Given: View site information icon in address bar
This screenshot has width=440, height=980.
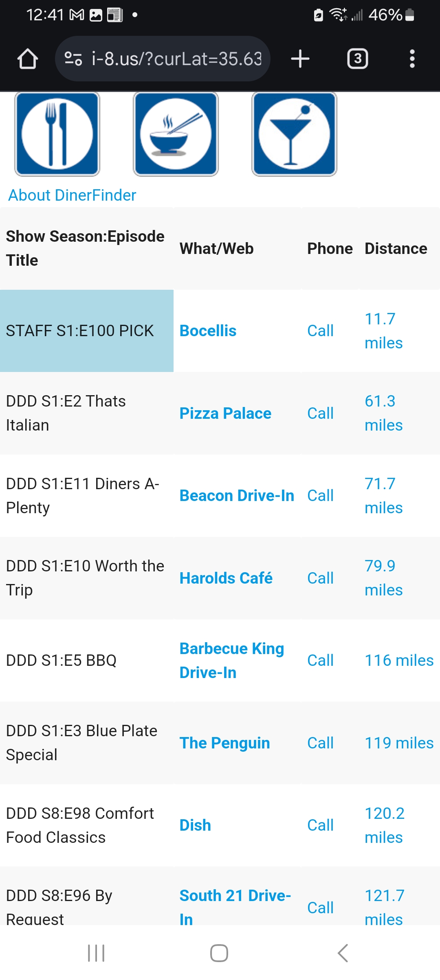Looking at the screenshot, I should (x=74, y=59).
